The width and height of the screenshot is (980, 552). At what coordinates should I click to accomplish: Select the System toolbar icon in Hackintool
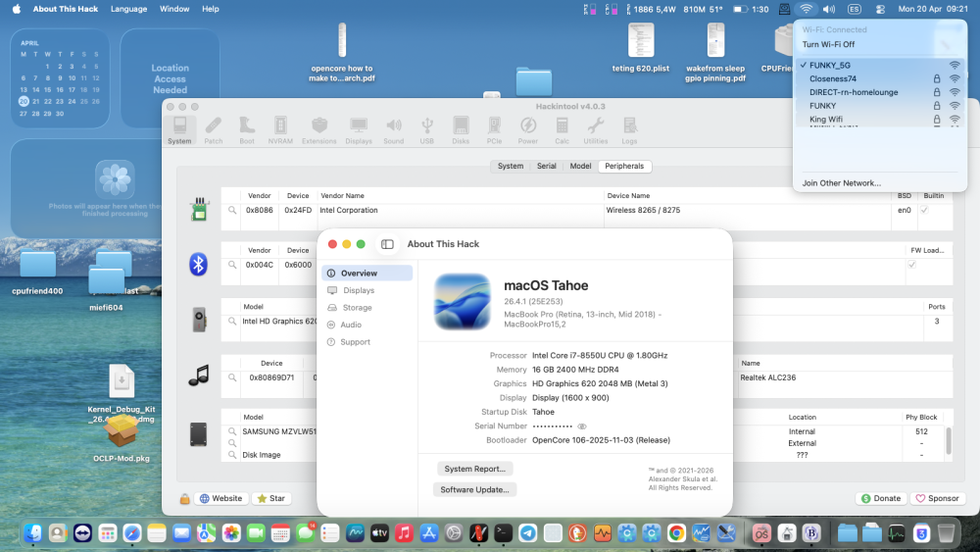(179, 130)
